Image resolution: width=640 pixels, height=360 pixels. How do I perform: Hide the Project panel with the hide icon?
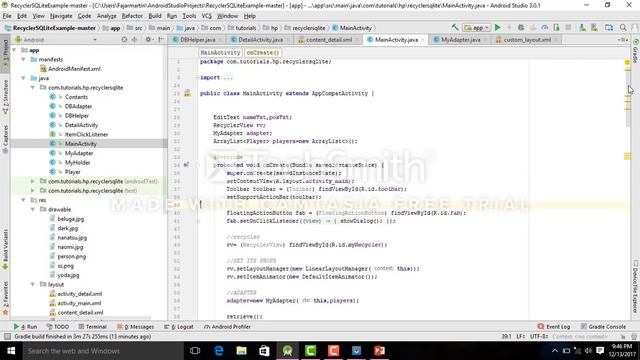[161, 40]
